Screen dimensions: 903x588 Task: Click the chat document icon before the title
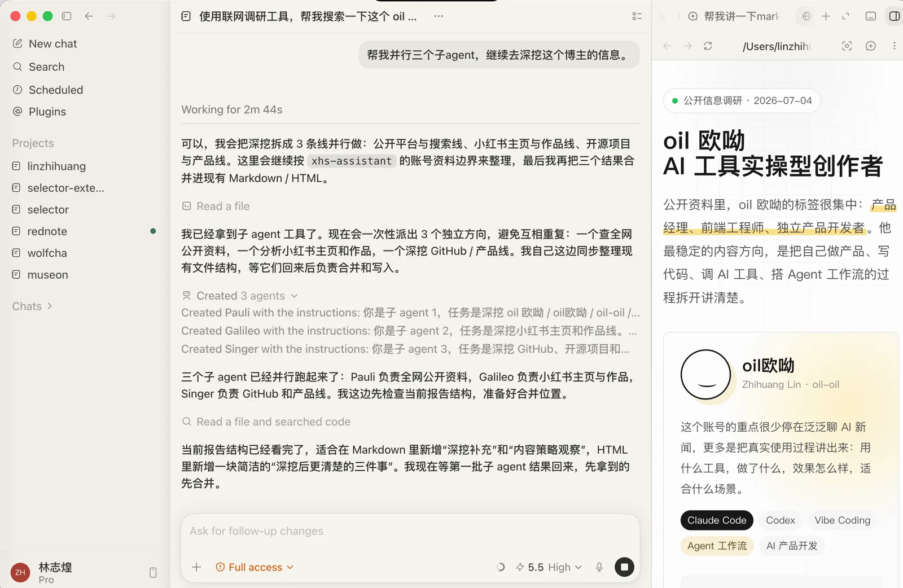point(186,16)
